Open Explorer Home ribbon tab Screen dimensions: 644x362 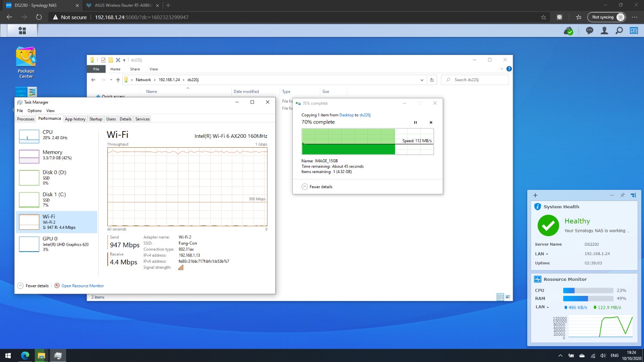coord(115,69)
